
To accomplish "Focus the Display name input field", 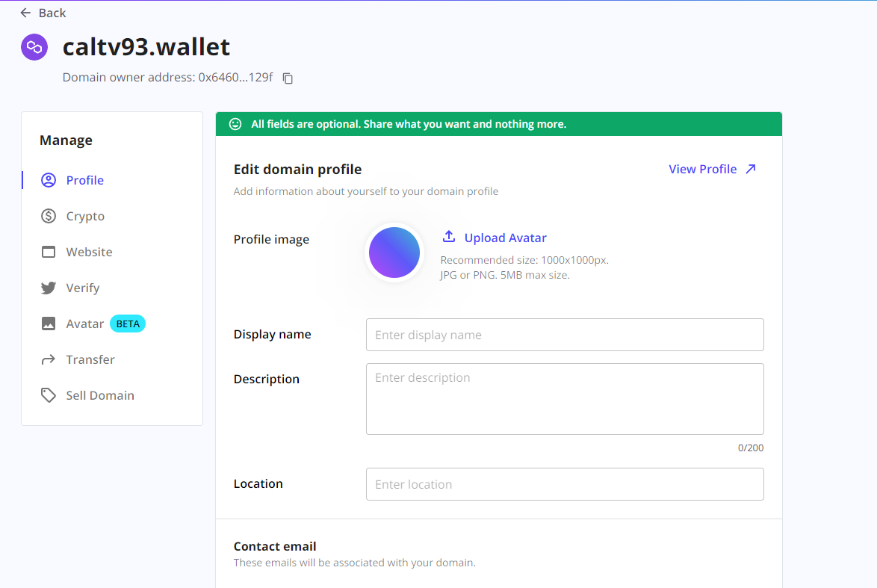I will pos(565,335).
